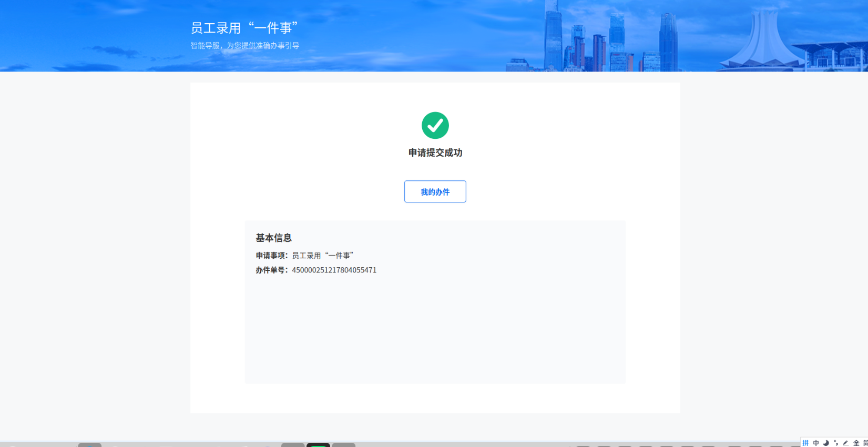
Task: Switch the 简 simplified character mode
Action: tap(865, 443)
